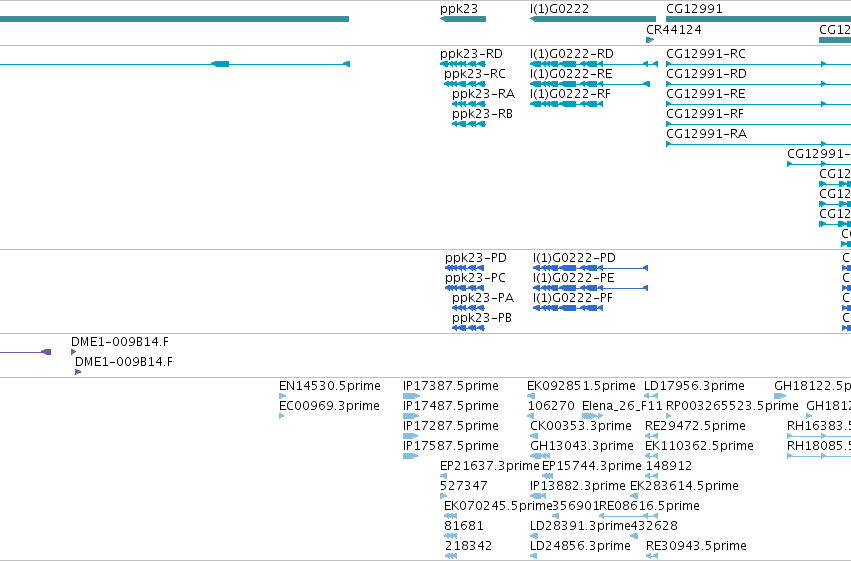The width and height of the screenshot is (851, 561).
Task: Open transcript CG12991-RE
Action: 706,94
